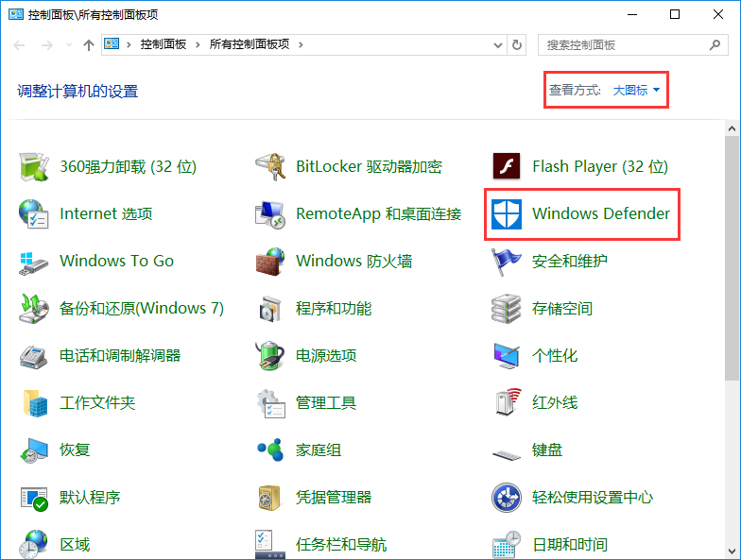Click the 360强力卸载 icon
The image size is (741, 560).
tap(34, 166)
